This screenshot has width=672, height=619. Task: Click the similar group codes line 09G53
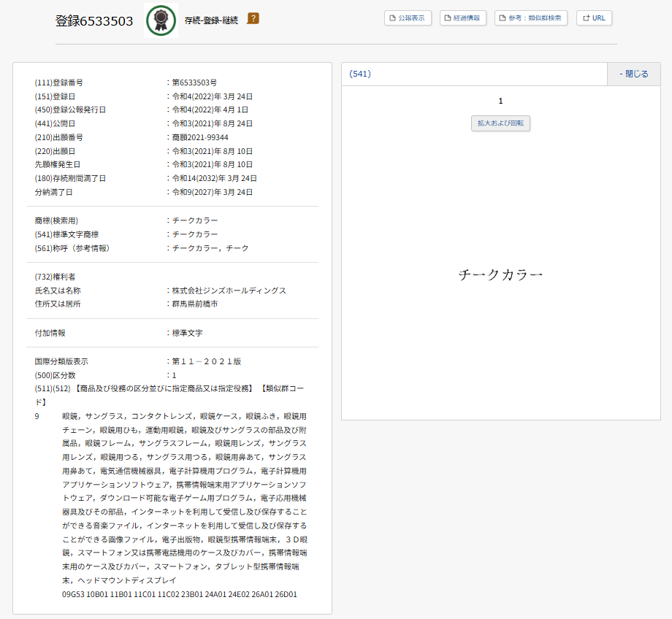tap(180, 594)
